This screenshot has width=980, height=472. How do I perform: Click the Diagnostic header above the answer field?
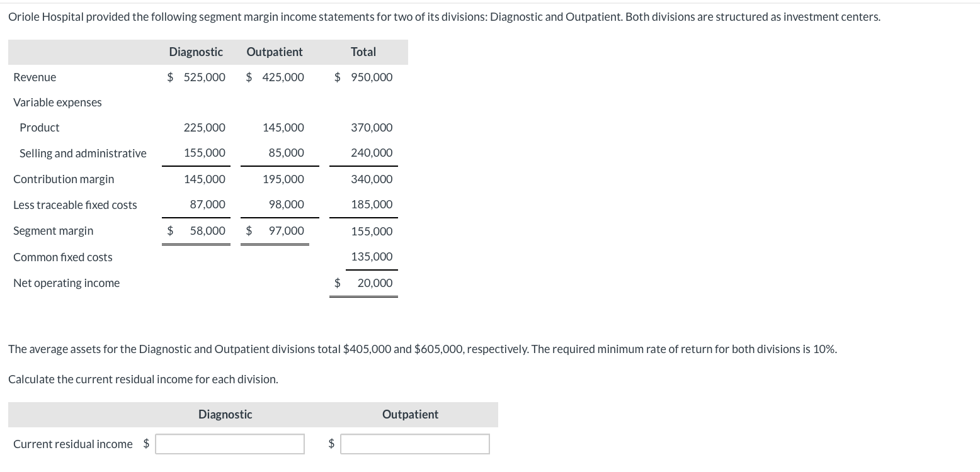[225, 414]
